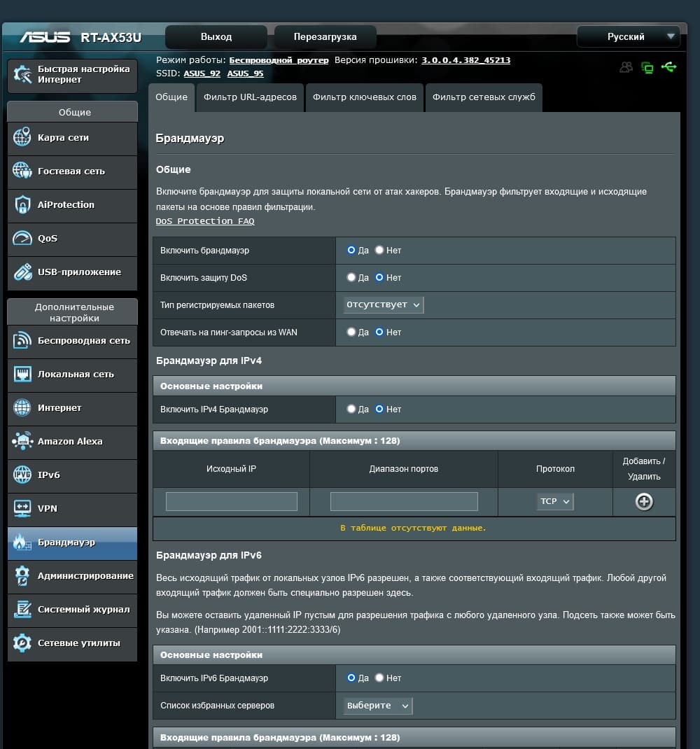Click the Перезагрузка button

click(325, 37)
